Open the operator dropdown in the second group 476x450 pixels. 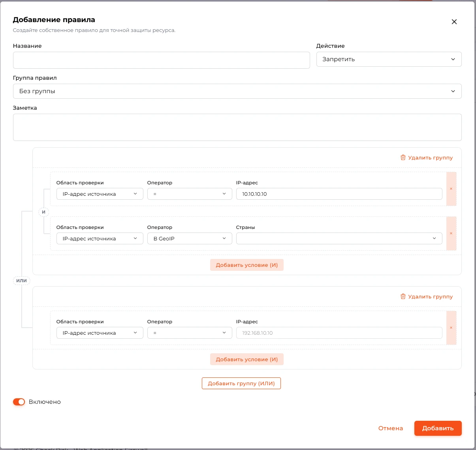pos(190,333)
